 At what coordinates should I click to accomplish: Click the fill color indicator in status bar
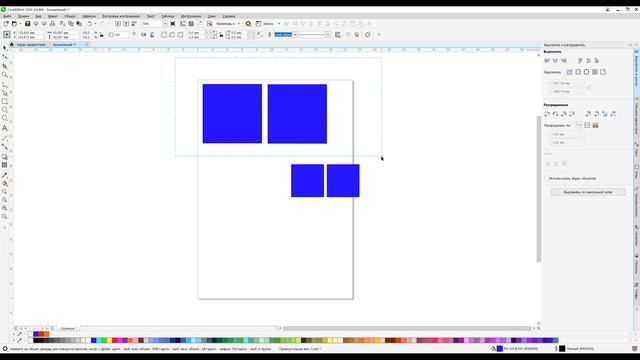tap(500, 349)
